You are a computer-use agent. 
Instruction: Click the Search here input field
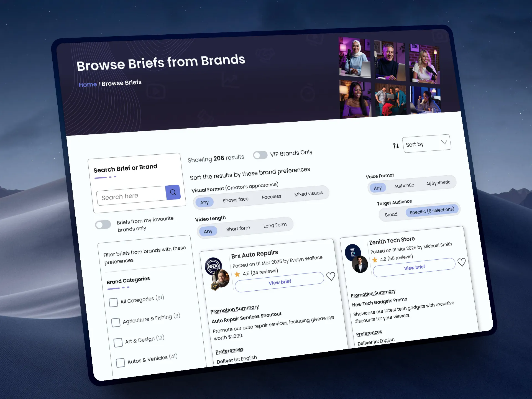(131, 196)
